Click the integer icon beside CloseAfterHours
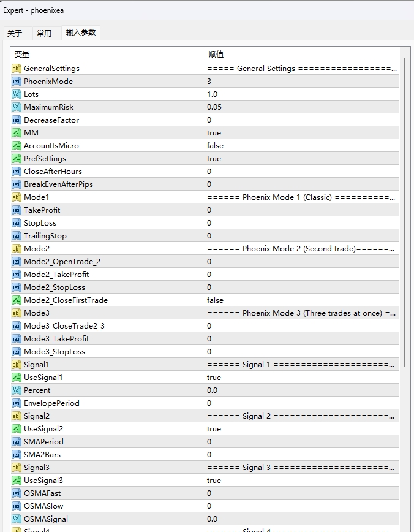 pos(17,172)
